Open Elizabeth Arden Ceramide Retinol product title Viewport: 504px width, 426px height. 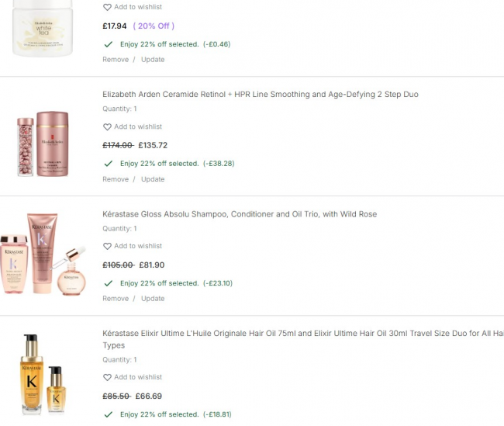261,94
